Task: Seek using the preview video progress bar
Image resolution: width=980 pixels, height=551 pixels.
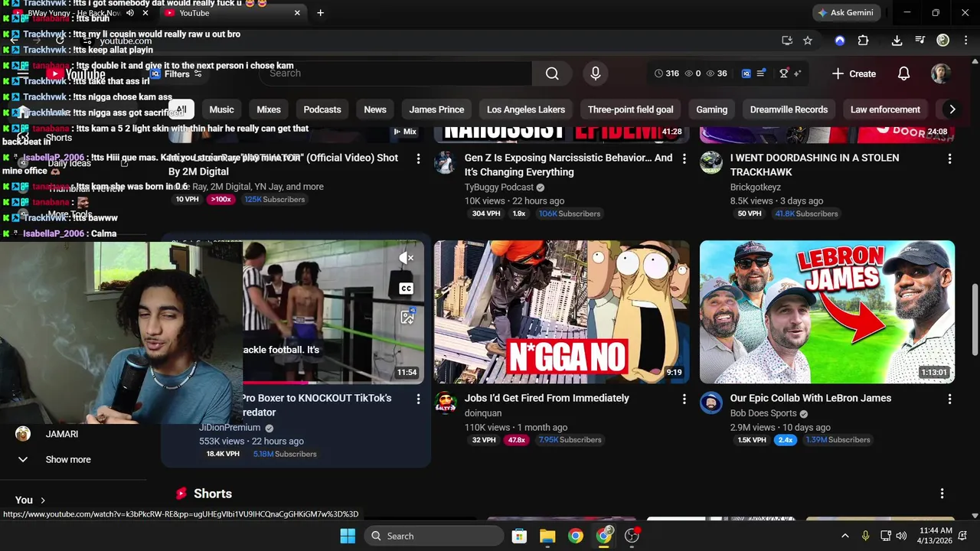Action: point(333,382)
